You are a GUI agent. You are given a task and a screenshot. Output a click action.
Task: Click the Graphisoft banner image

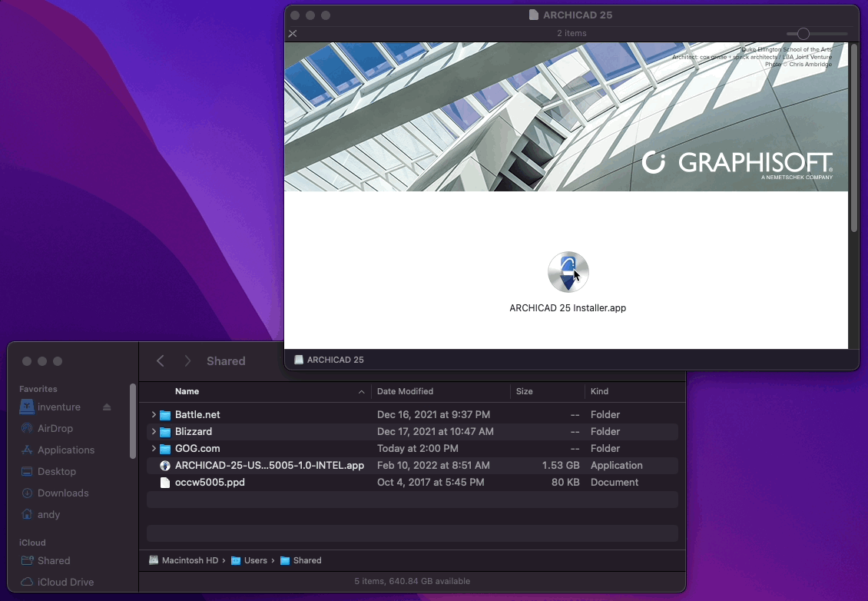566,117
